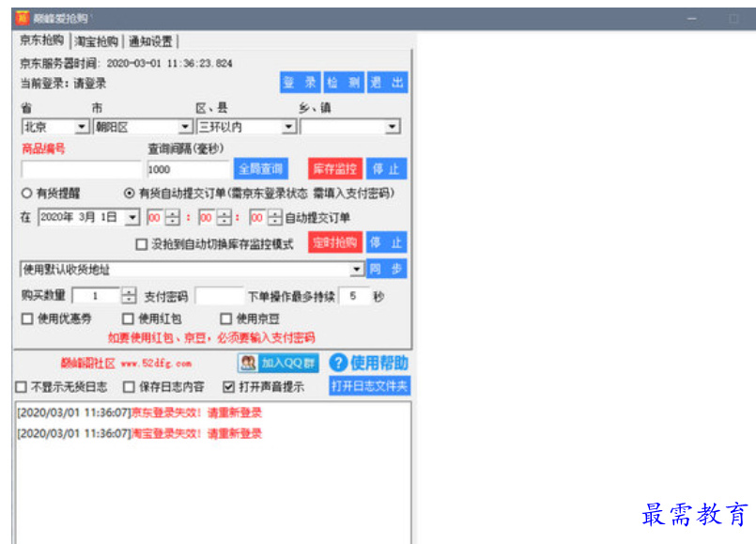
Task: Enable the 使用红包 checkbox
Action: (x=128, y=319)
